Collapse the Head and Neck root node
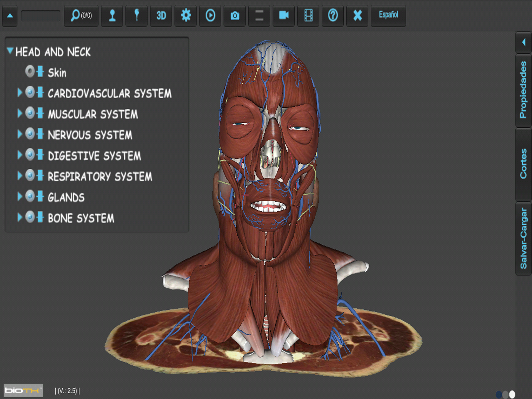Screen dimensions: 532x399 (10, 50)
